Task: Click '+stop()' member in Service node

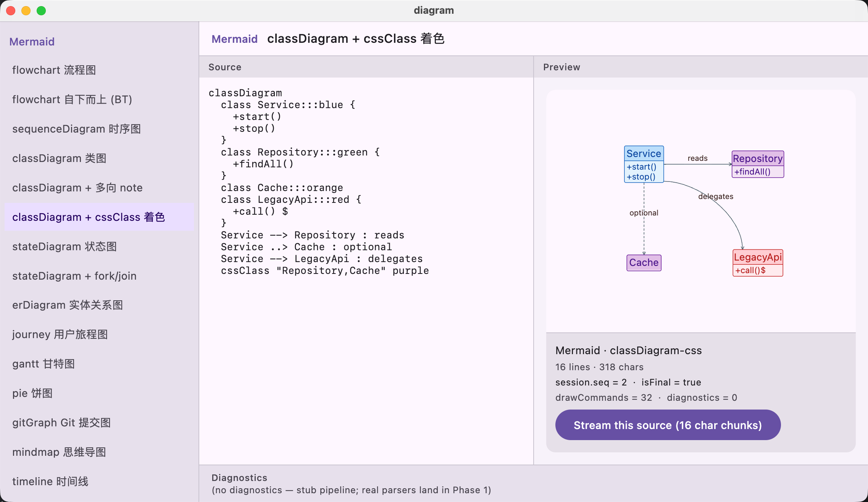Action: (641, 177)
